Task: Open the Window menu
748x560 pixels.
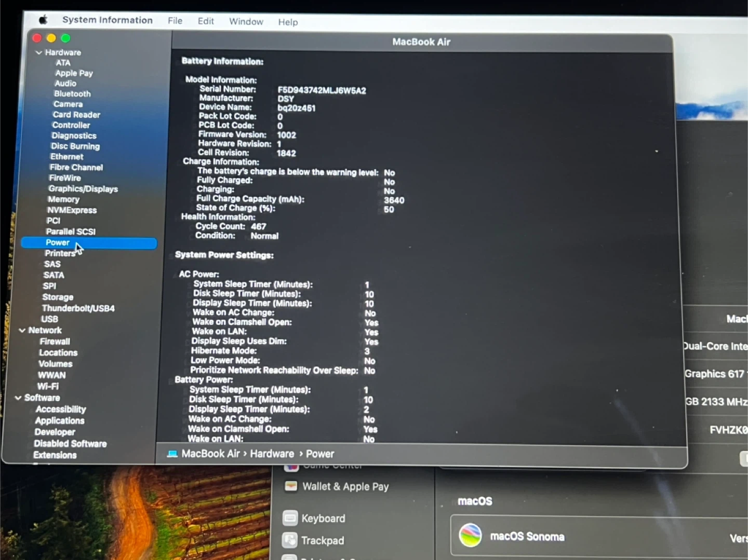Action: (246, 21)
